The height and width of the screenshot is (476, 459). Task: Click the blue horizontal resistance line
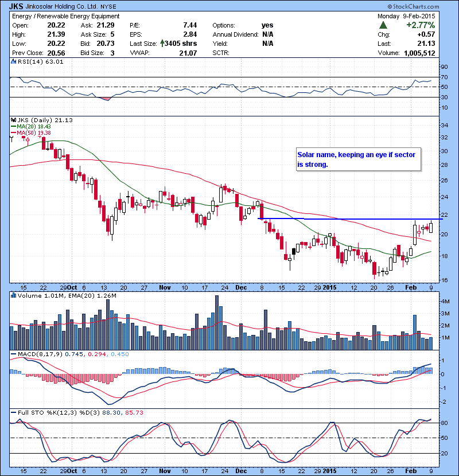point(350,219)
